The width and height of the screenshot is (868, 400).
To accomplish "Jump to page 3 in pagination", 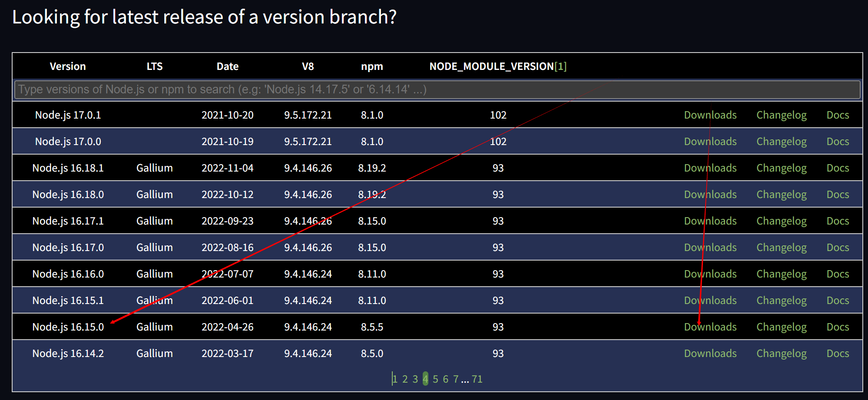I will (415, 379).
